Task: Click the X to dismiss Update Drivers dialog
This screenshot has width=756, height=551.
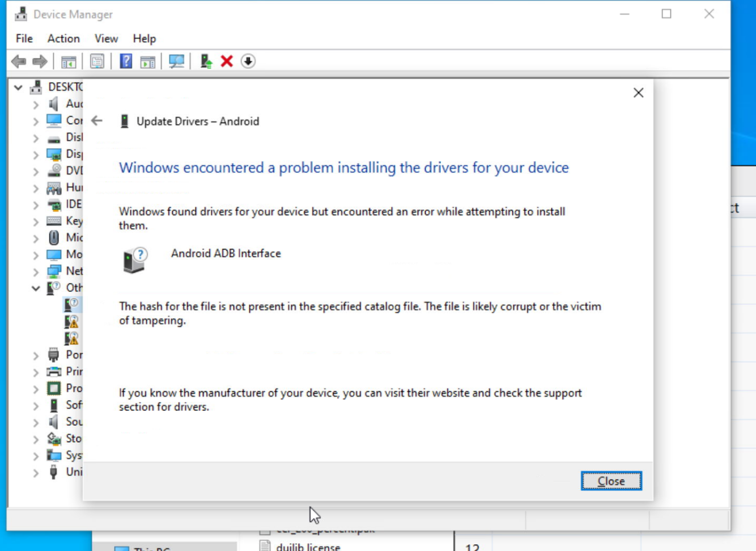Action: (639, 93)
